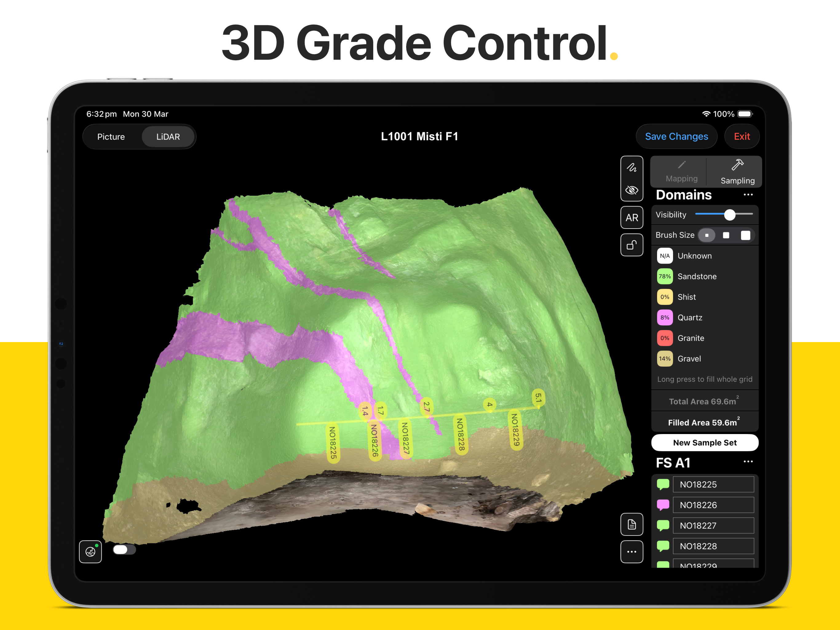Image resolution: width=840 pixels, height=630 pixels.
Task: Select the freehand draw scribble tool
Action: [x=632, y=168]
